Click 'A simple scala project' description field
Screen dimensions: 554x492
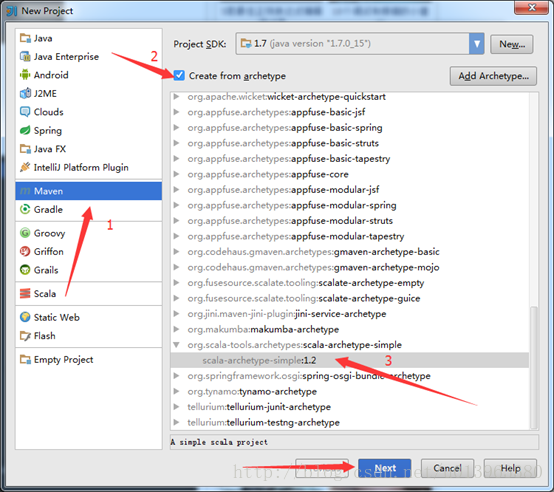[354, 442]
